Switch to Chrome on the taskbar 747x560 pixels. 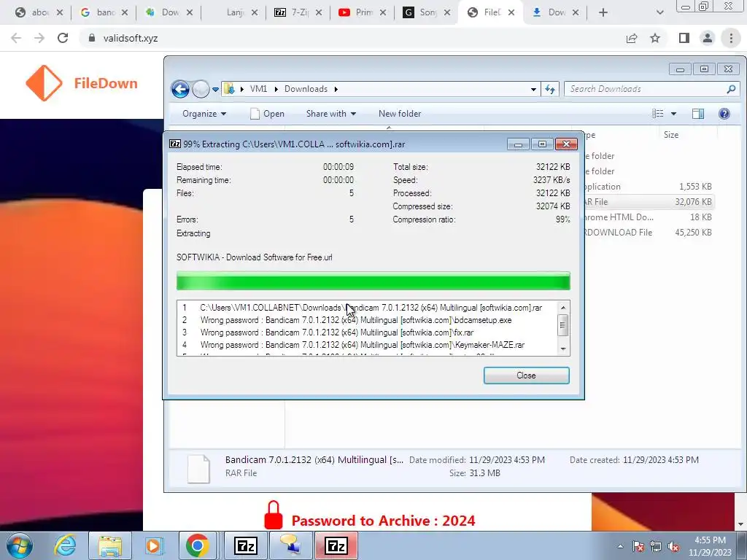click(x=197, y=545)
